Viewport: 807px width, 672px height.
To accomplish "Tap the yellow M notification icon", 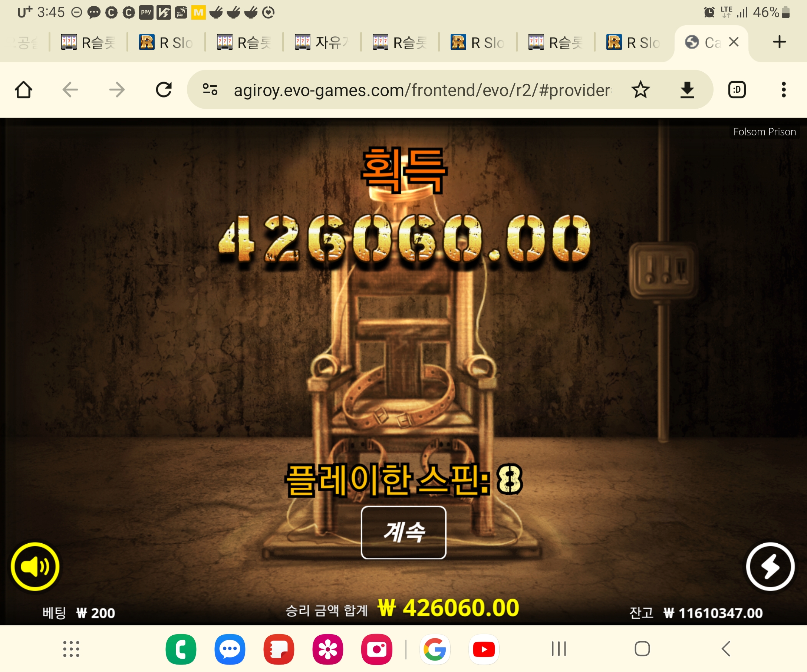I will click(198, 12).
